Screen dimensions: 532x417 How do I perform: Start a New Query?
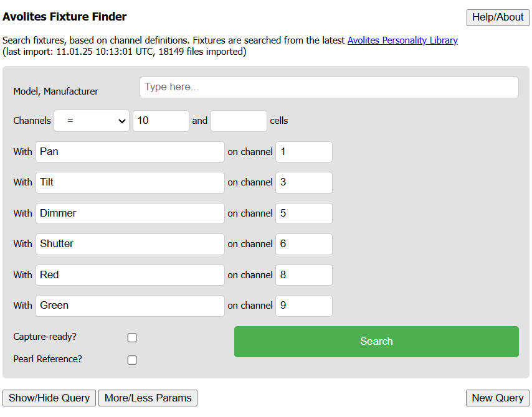click(497, 398)
